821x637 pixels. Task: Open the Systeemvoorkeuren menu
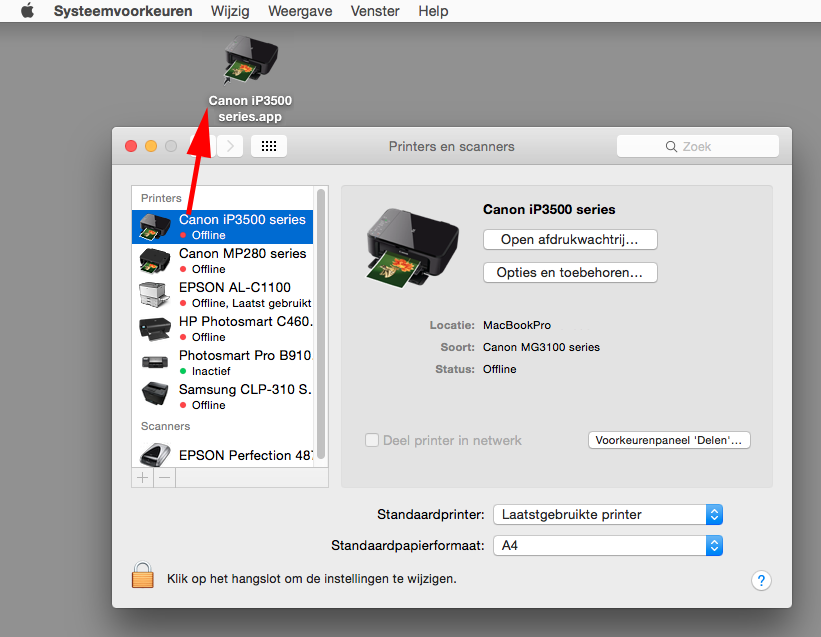point(123,11)
